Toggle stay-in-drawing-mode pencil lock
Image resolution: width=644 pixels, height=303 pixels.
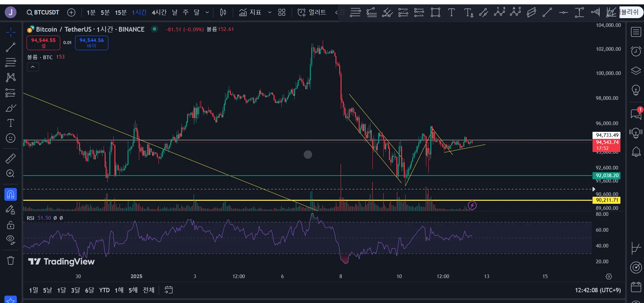(11, 210)
